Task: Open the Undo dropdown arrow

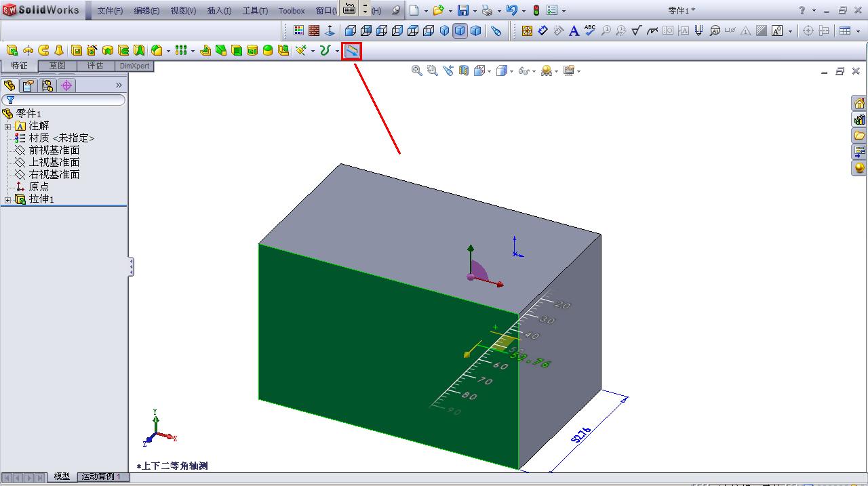Action: click(x=524, y=11)
